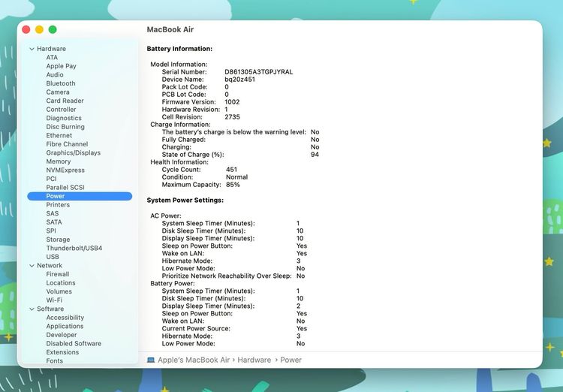Click the Hardware category label
Screen dimensions: 563x392
coord(51,49)
